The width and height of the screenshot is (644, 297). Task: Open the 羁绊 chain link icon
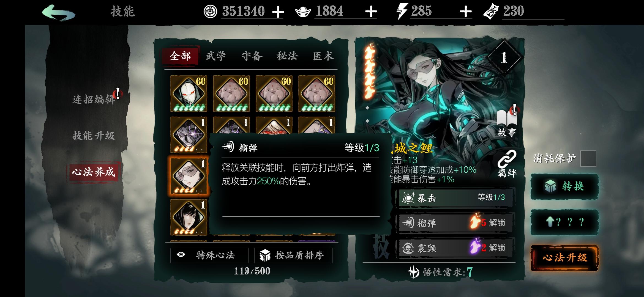507,164
